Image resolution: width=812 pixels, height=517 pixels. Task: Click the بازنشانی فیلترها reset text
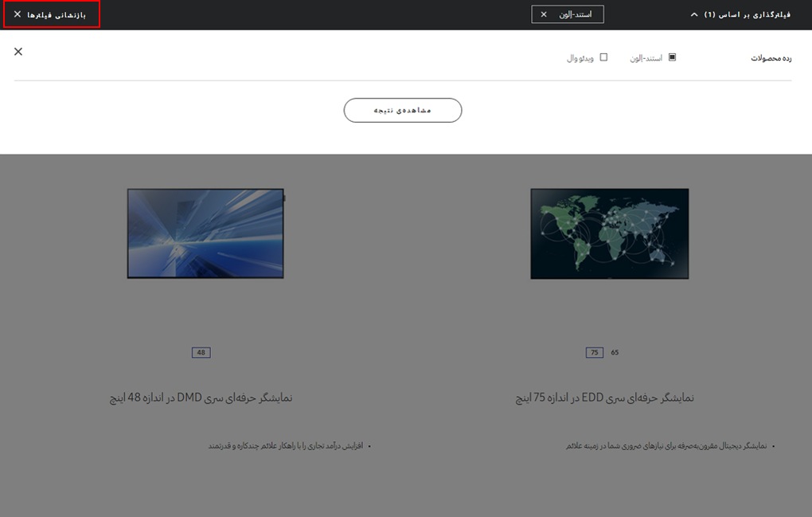[57, 15]
